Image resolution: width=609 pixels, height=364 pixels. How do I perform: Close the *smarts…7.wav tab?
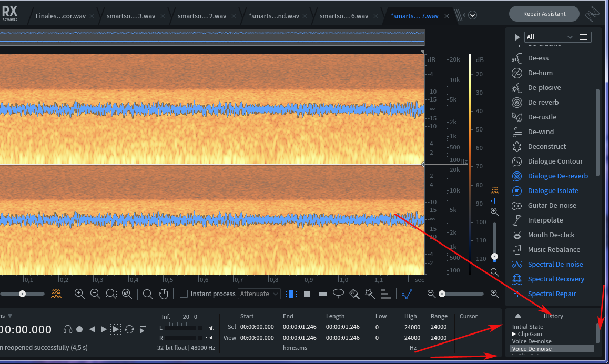pyautogui.click(x=446, y=16)
